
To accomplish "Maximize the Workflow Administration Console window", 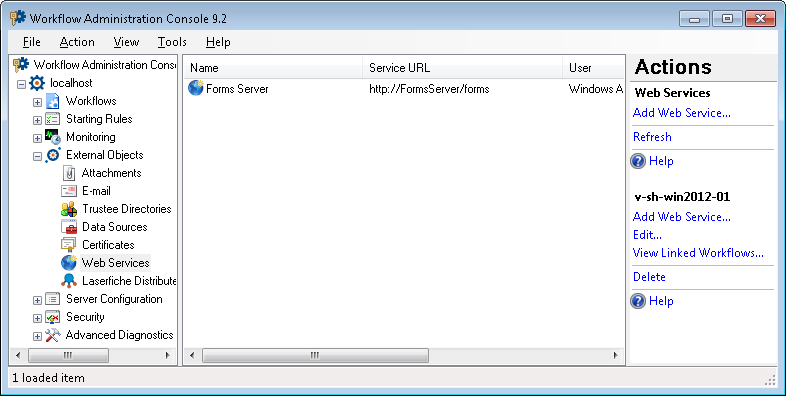I will [727, 19].
